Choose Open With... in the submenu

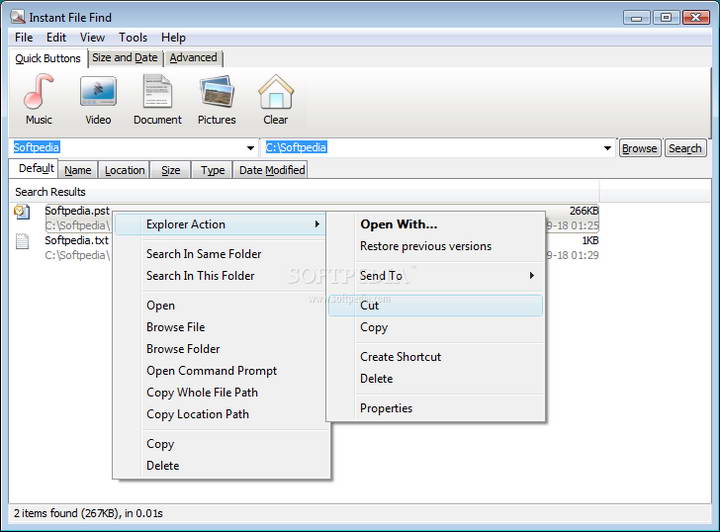[399, 224]
